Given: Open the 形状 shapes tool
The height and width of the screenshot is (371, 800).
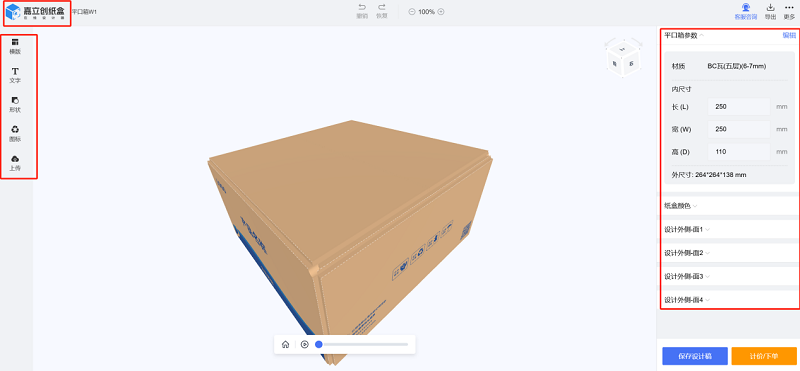Looking at the screenshot, I should [x=15, y=104].
